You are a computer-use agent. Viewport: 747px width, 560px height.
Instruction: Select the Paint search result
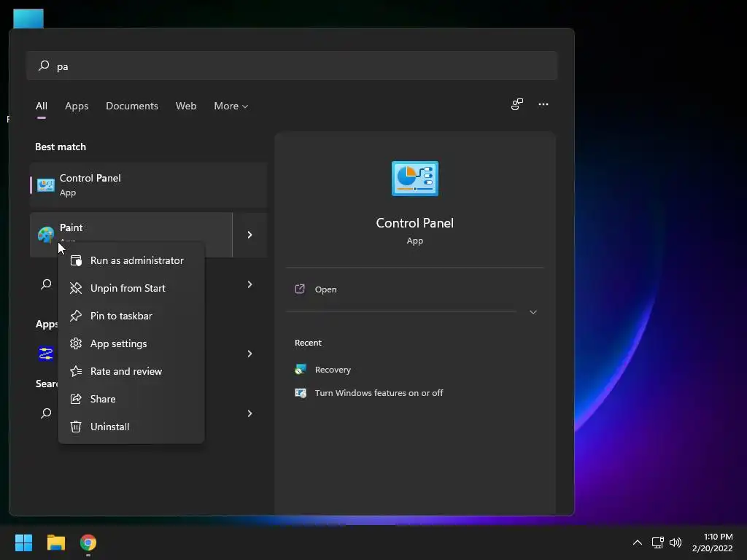pos(131,235)
